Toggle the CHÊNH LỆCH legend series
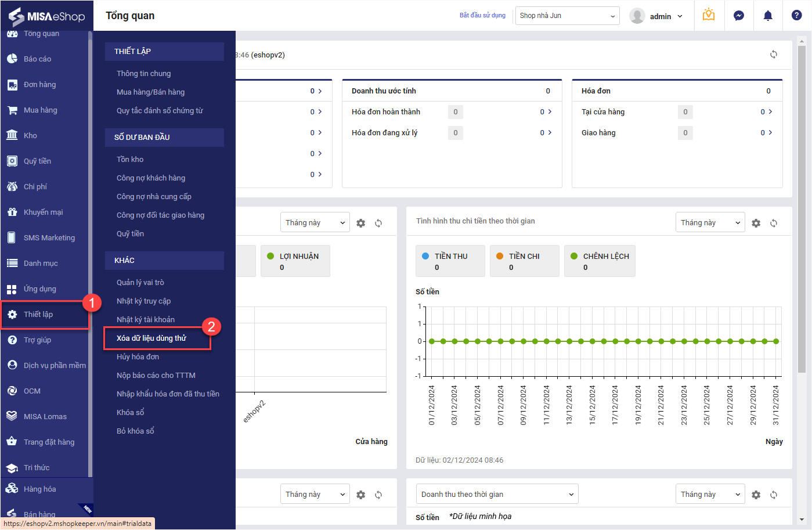Screen dimensions: 812x530 [599, 261]
